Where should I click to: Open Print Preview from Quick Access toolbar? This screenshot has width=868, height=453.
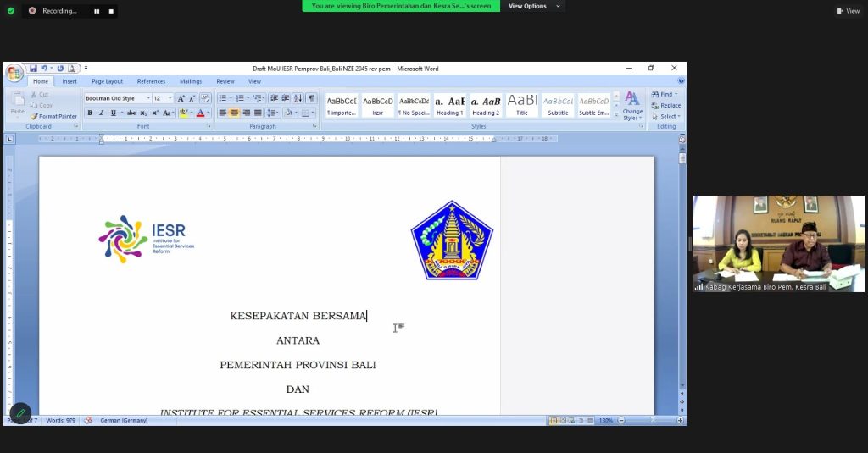point(71,69)
